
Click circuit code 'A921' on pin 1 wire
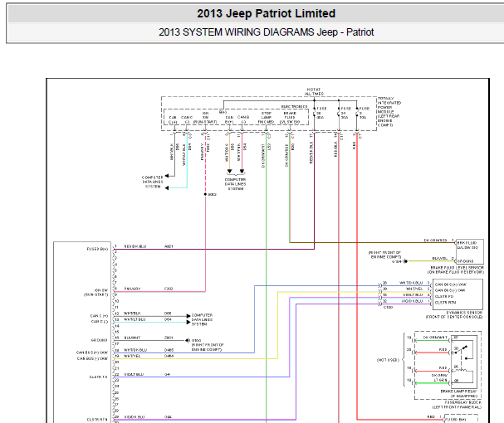(169, 246)
